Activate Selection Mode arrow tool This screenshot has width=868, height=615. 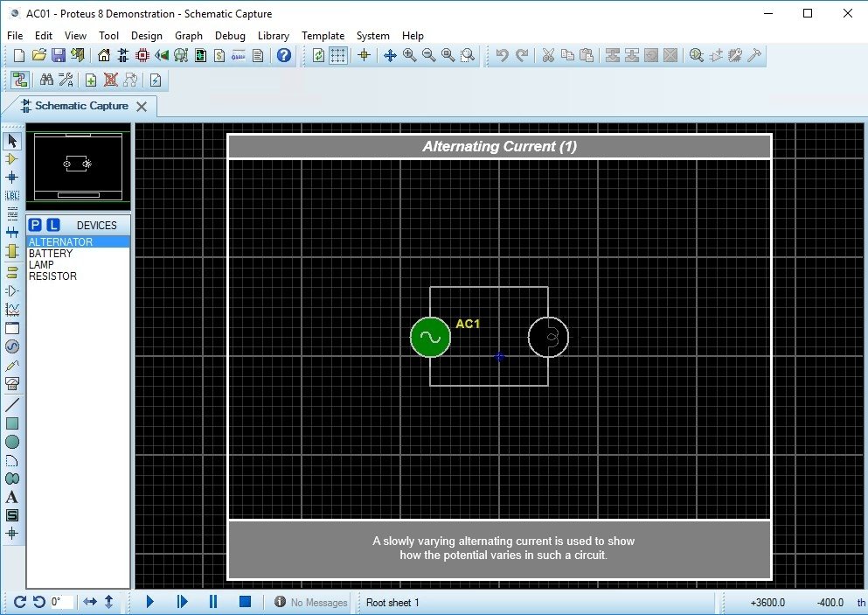click(12, 142)
